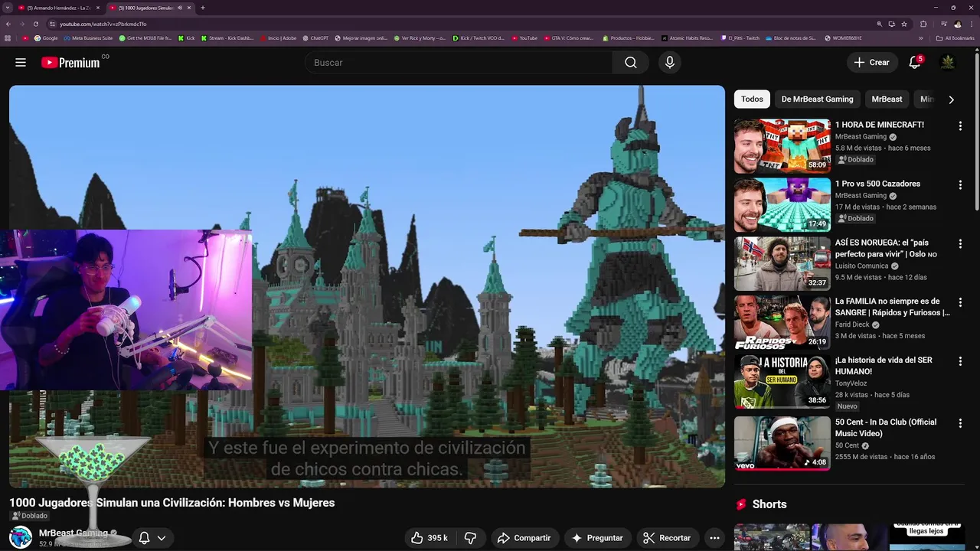This screenshot has height=551, width=980.
Task: Open options menu for La FAMILIA video
Action: [960, 302]
